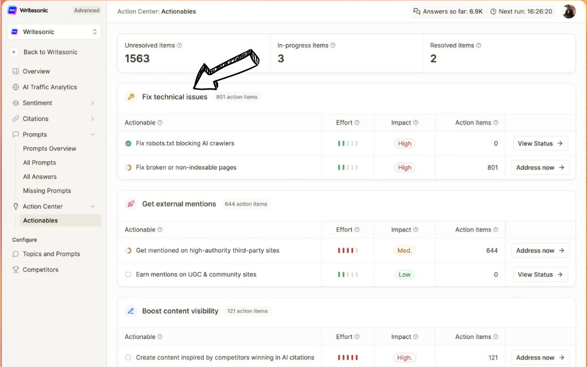The height and width of the screenshot is (367, 588).
Task: Open the Writesonic workspace switcher dropdown
Action: point(53,32)
